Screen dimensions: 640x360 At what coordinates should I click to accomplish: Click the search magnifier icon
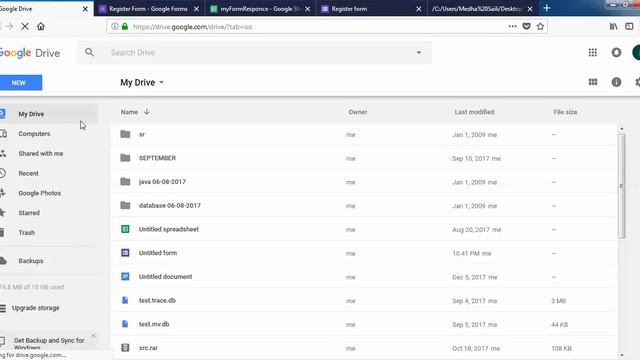[x=89, y=52]
